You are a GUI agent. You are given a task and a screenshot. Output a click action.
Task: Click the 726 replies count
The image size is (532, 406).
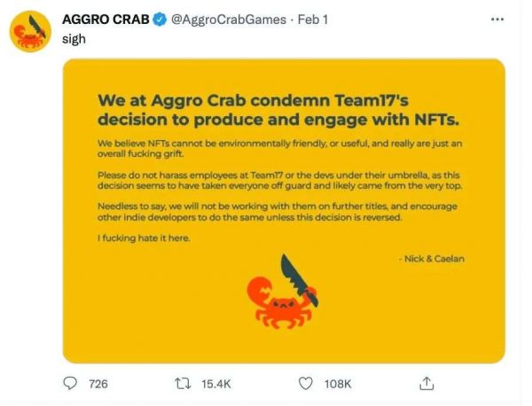(x=98, y=384)
